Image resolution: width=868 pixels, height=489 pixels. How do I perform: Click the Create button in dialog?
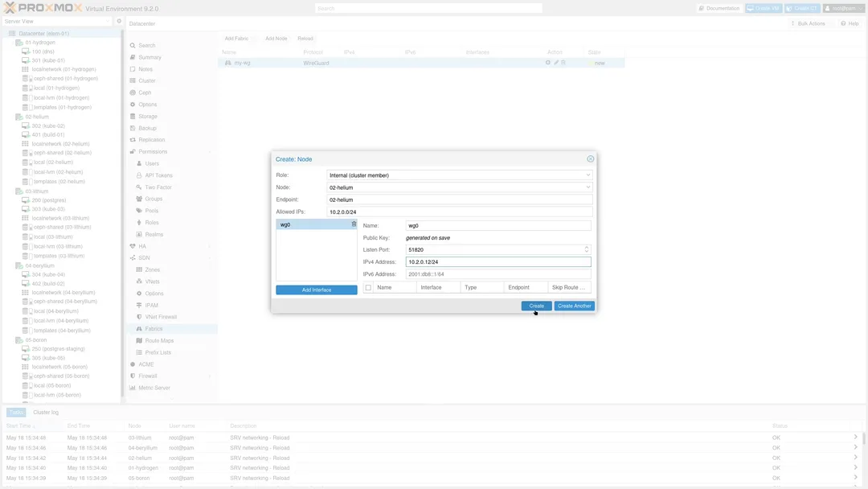(x=536, y=306)
